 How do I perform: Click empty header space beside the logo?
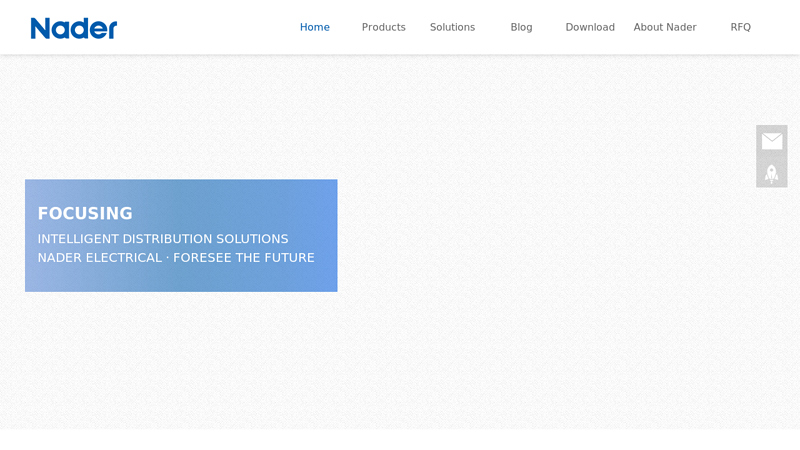[x=200, y=27]
